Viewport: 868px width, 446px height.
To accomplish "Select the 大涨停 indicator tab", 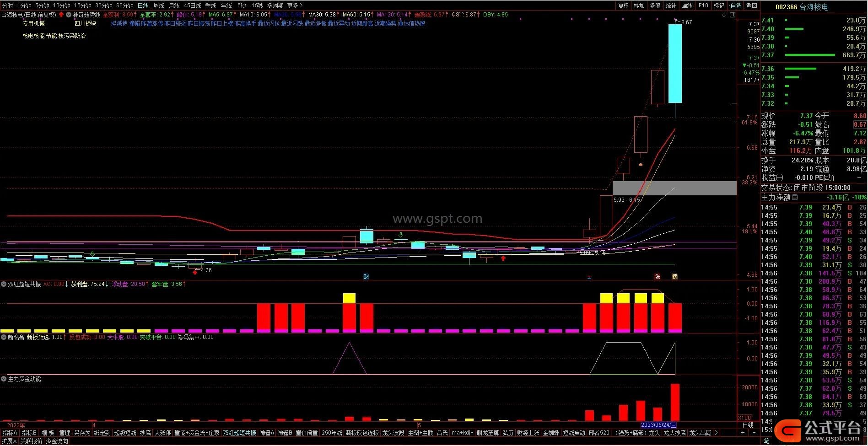I will click(162, 432).
